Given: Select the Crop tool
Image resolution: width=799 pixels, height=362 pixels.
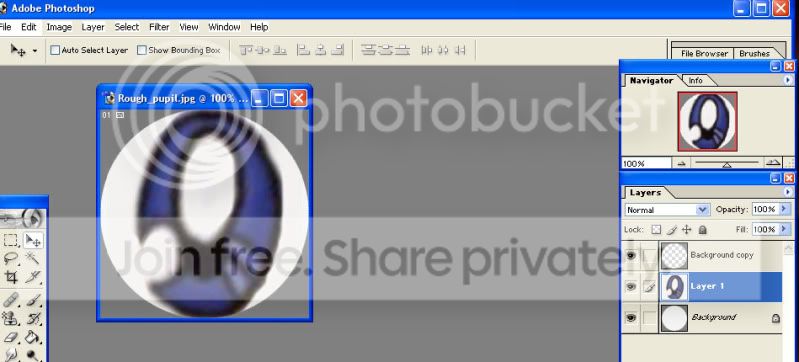Looking at the screenshot, I should pos(11,277).
